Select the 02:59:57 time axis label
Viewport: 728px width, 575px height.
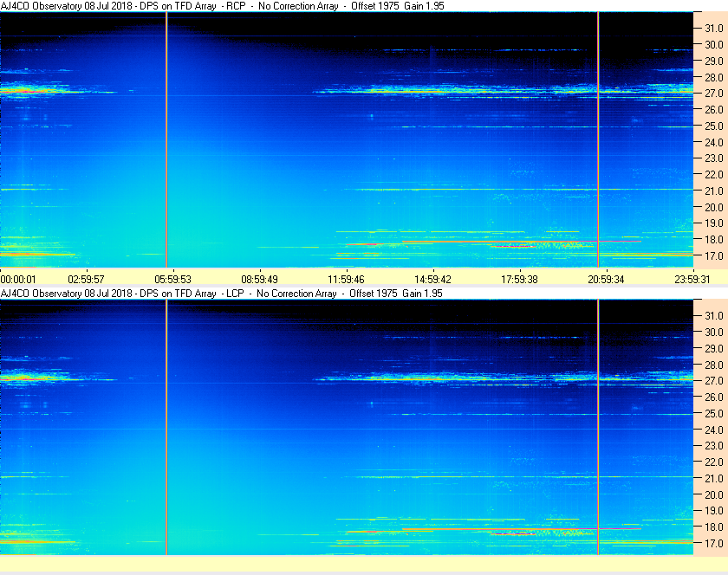tap(87, 280)
